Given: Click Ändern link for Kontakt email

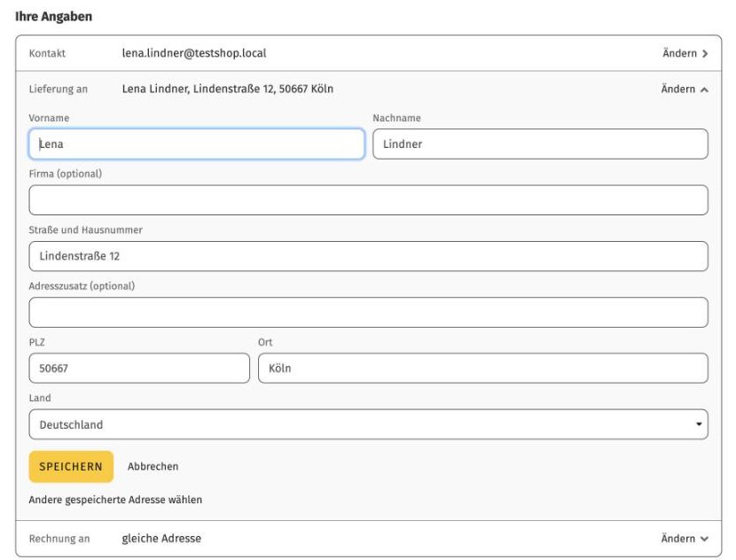Looking at the screenshot, I should (x=679, y=53).
